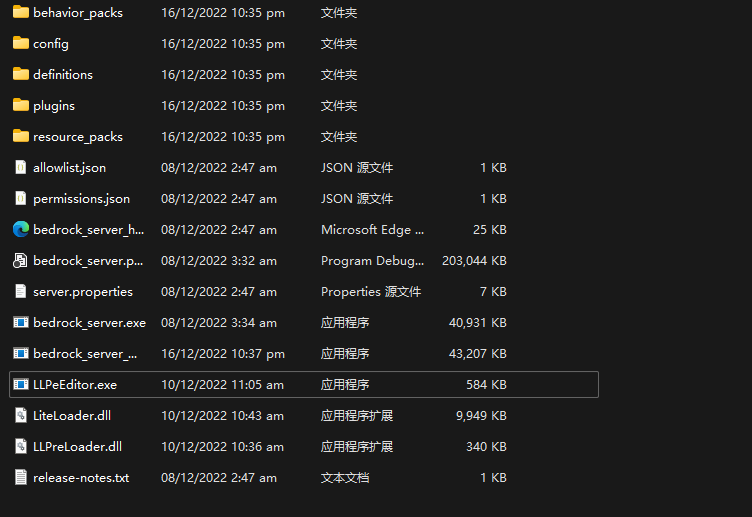Click the date 10/12/2022 10:36 am
This screenshot has width=752, height=517.
pyautogui.click(x=223, y=446)
